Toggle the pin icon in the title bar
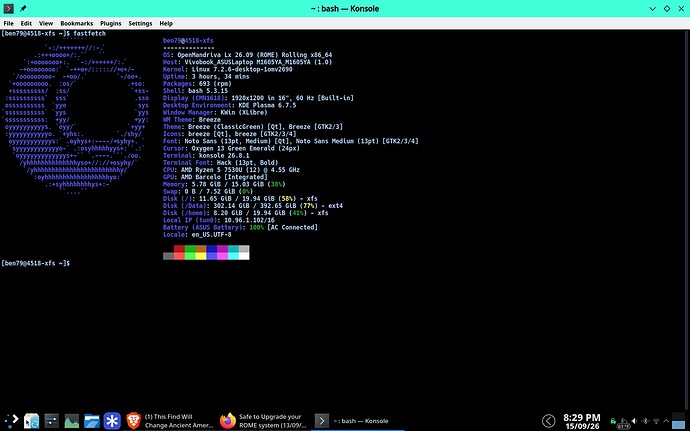This screenshot has height=431, width=690. [23, 8]
